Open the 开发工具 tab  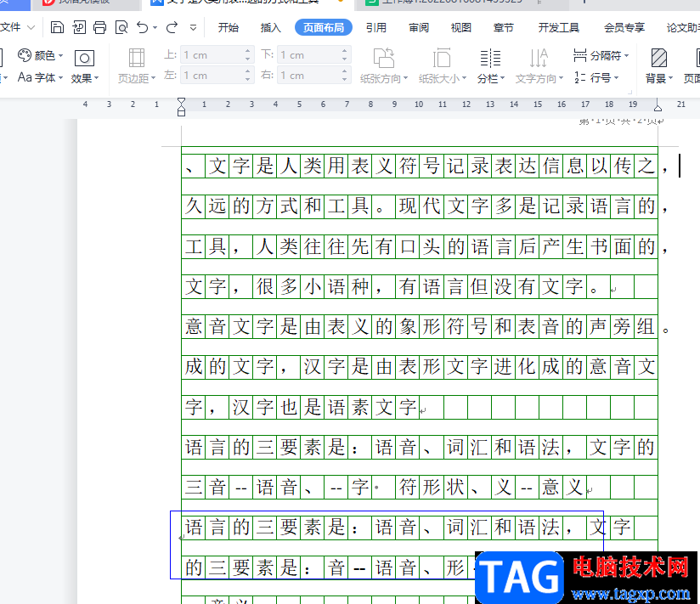558,28
